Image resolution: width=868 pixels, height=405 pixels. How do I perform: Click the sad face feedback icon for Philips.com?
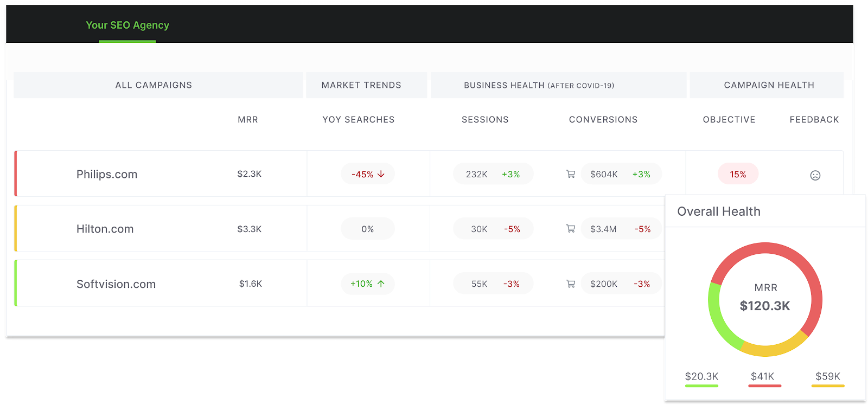click(x=815, y=175)
